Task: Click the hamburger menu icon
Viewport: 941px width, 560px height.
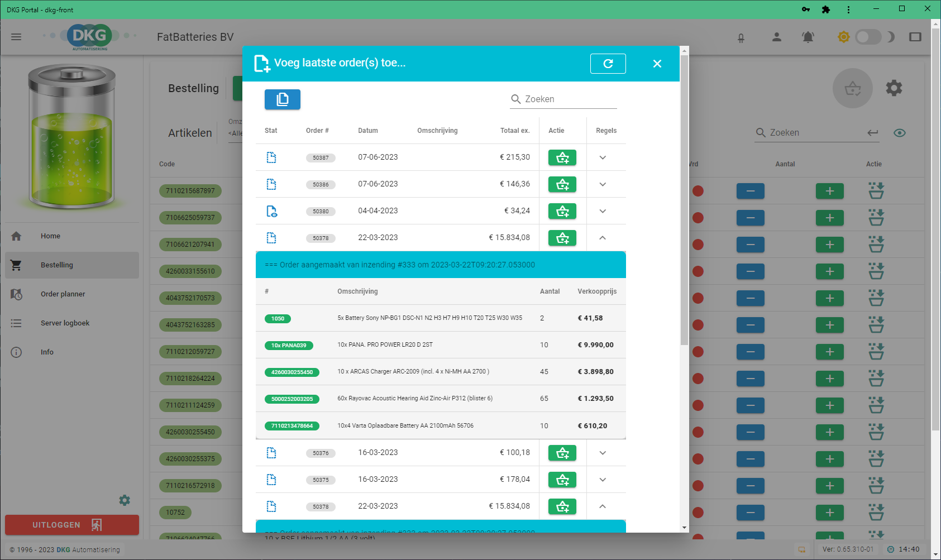Action: point(16,37)
